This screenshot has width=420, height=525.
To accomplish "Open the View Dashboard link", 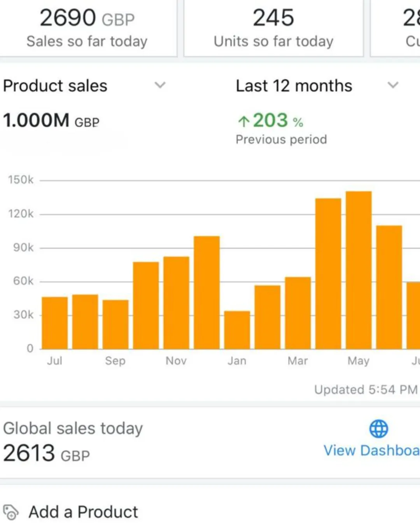I will click(371, 450).
